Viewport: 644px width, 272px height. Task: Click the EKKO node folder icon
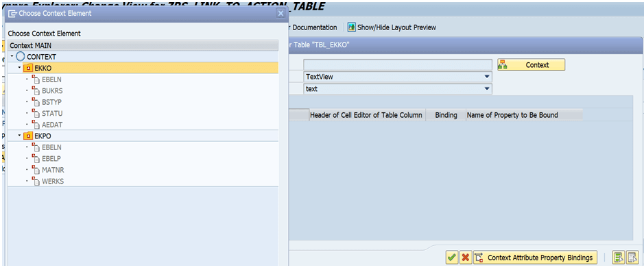click(28, 68)
